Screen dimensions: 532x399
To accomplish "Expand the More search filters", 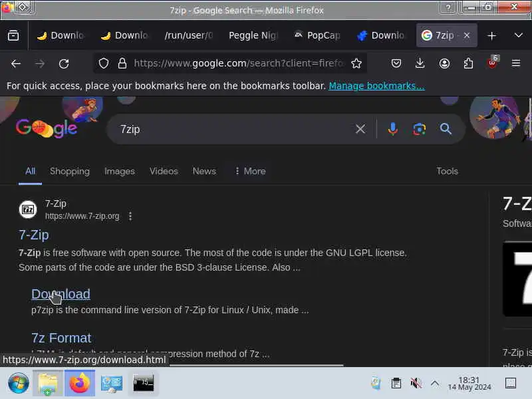I will 251,171.
